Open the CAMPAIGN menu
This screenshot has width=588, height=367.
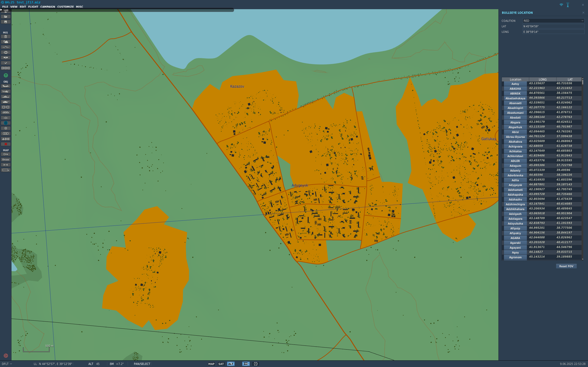tap(48, 7)
